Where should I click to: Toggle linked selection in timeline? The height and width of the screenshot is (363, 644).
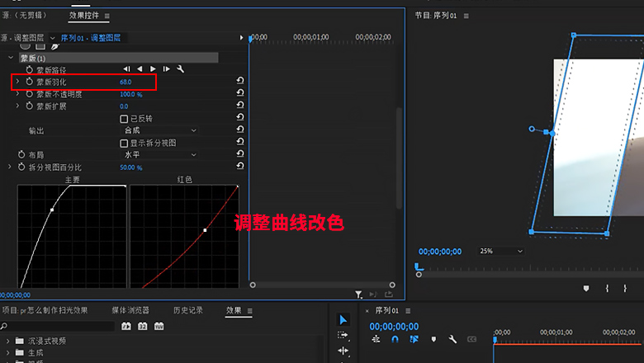(x=414, y=339)
